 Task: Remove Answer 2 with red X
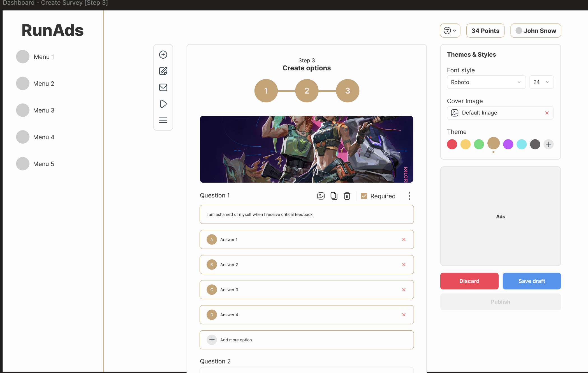pyautogui.click(x=404, y=264)
